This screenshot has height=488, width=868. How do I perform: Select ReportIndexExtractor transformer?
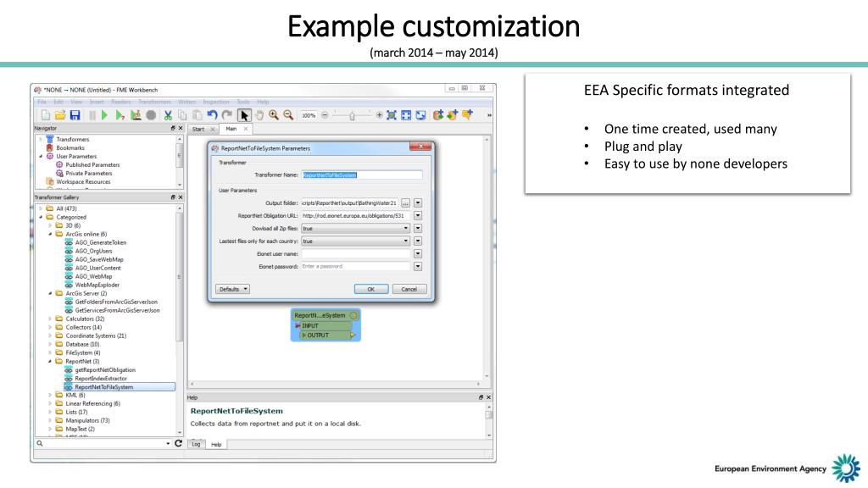tap(101, 379)
